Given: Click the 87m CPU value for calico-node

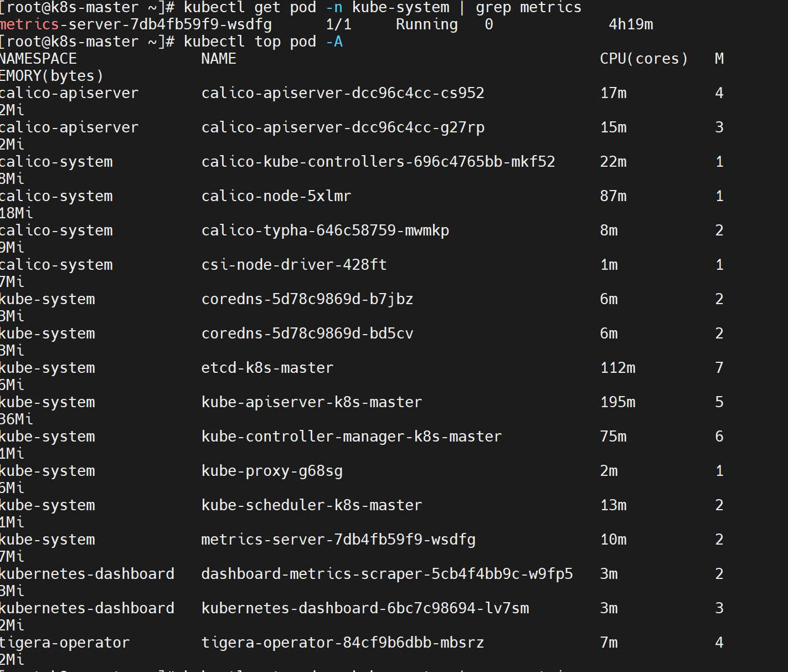Looking at the screenshot, I should (x=613, y=196).
